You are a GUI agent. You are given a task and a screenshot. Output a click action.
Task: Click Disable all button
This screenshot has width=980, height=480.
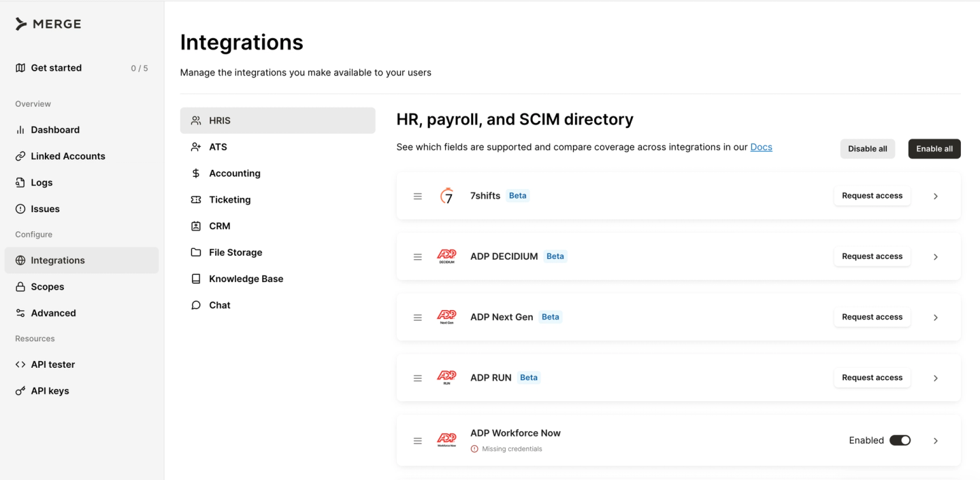(x=868, y=149)
